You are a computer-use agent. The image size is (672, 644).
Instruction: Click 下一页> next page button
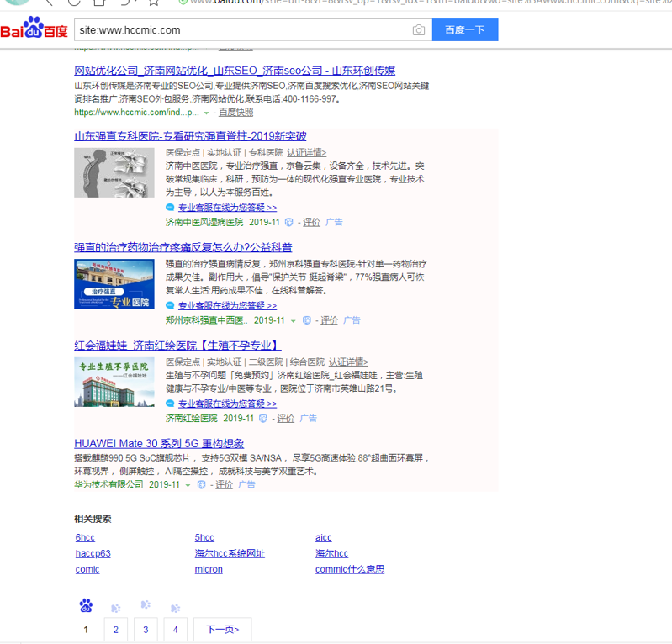click(x=222, y=630)
